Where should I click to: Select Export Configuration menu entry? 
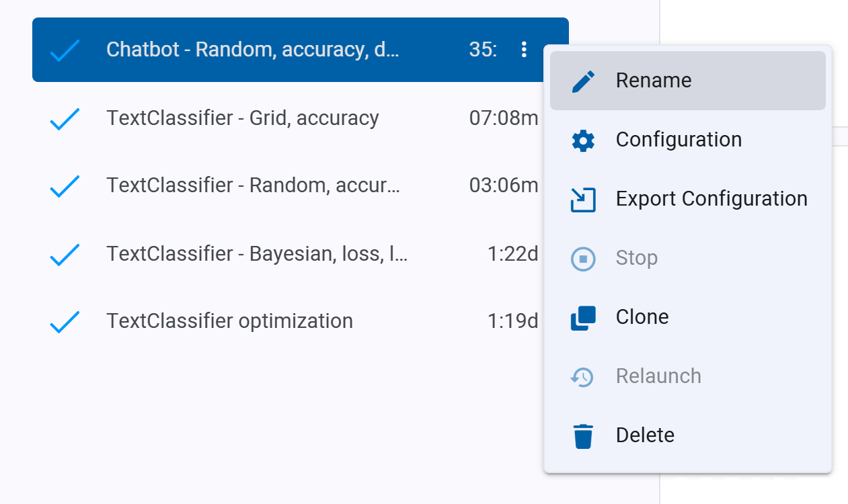(x=711, y=198)
